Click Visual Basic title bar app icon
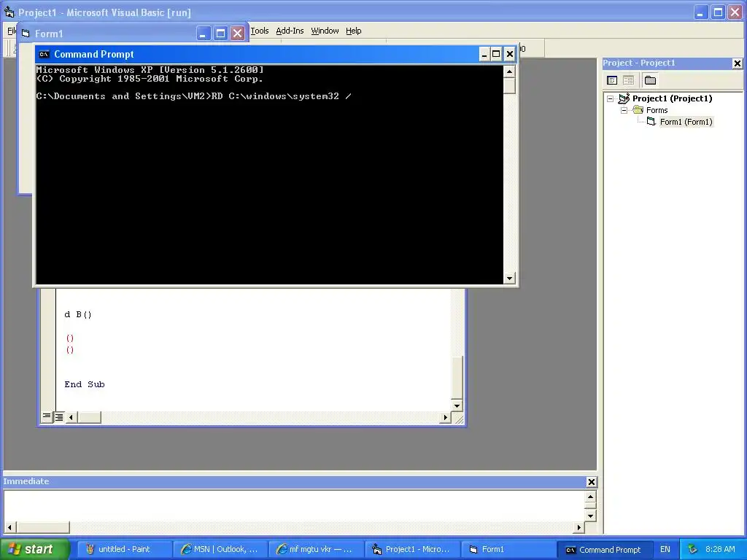The image size is (747, 560). (x=9, y=12)
